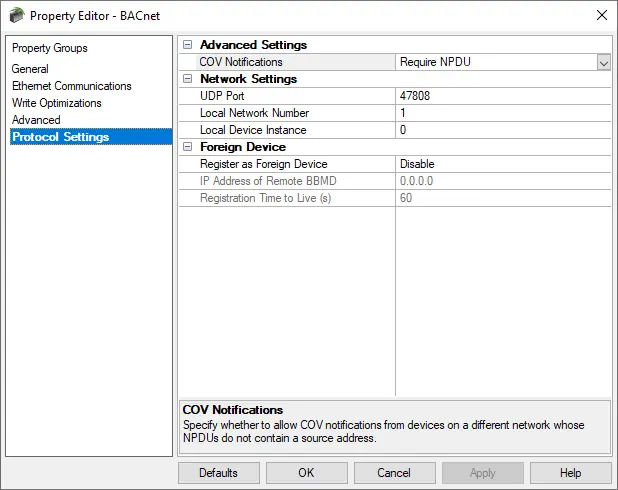Select the Ethernet Communications property group
Screen dimensions: 618x490
pos(72,86)
